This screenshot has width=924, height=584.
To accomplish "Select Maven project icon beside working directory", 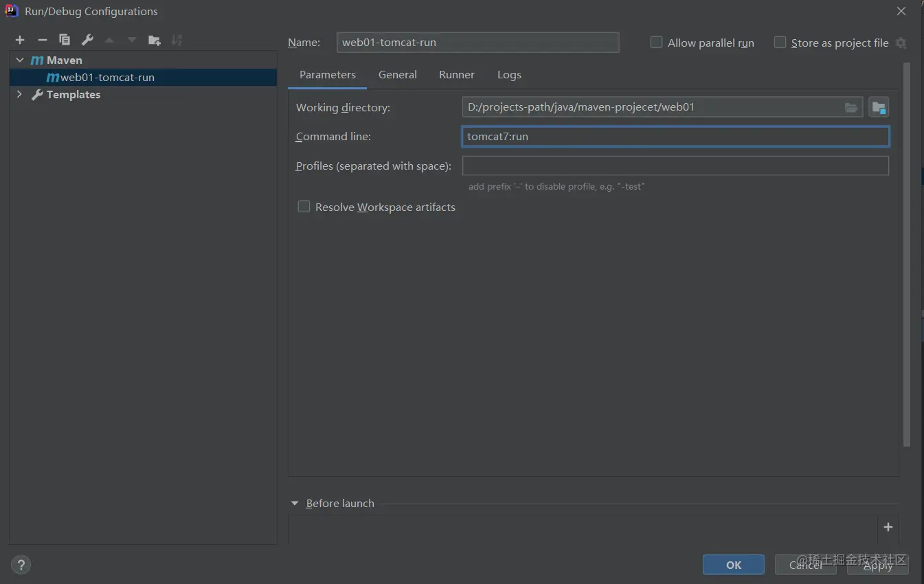I will click(879, 107).
